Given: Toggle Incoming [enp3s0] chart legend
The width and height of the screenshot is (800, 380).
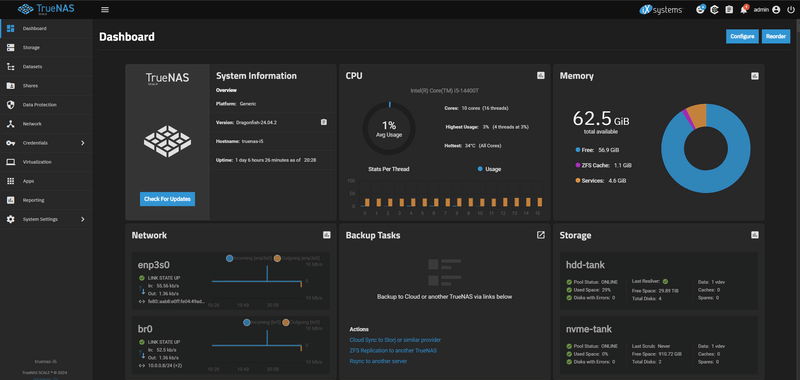Looking at the screenshot, I should tap(250, 258).
